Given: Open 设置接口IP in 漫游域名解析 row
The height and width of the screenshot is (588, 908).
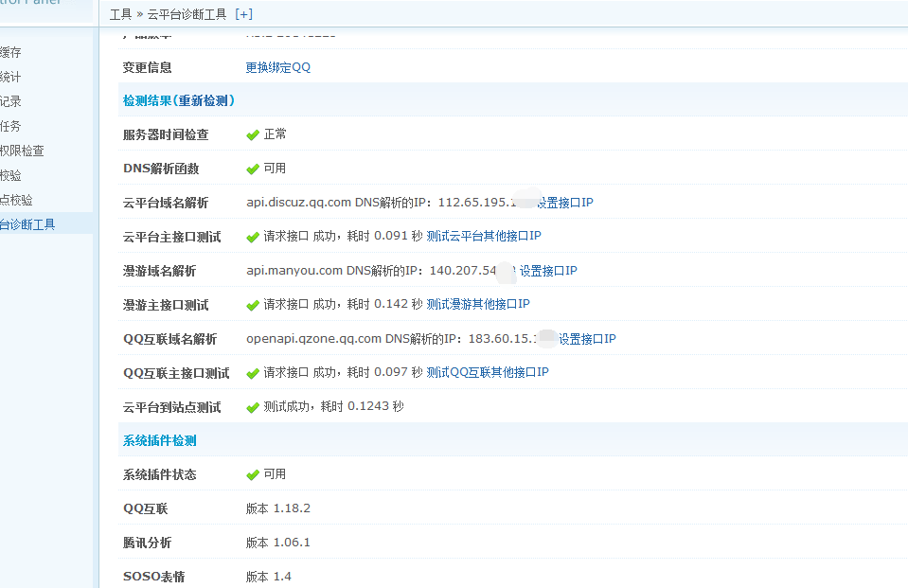Looking at the screenshot, I should click(548, 271).
